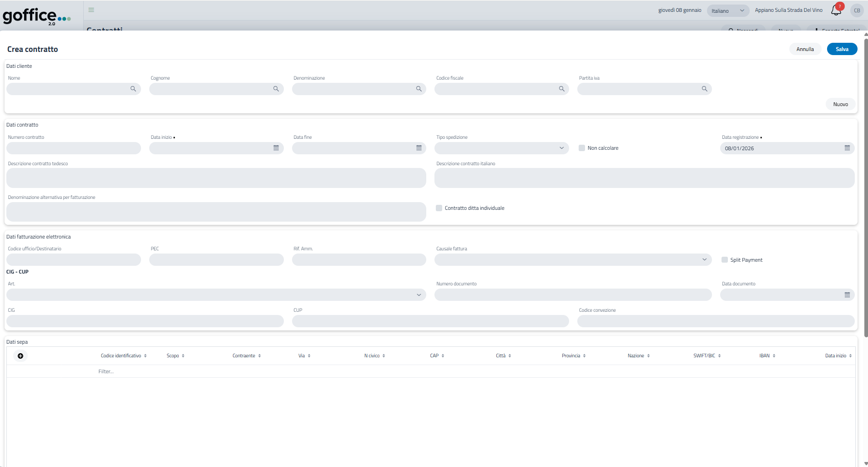Open the Causale fattura dropdown
This screenshot has width=868, height=467.
click(573, 260)
